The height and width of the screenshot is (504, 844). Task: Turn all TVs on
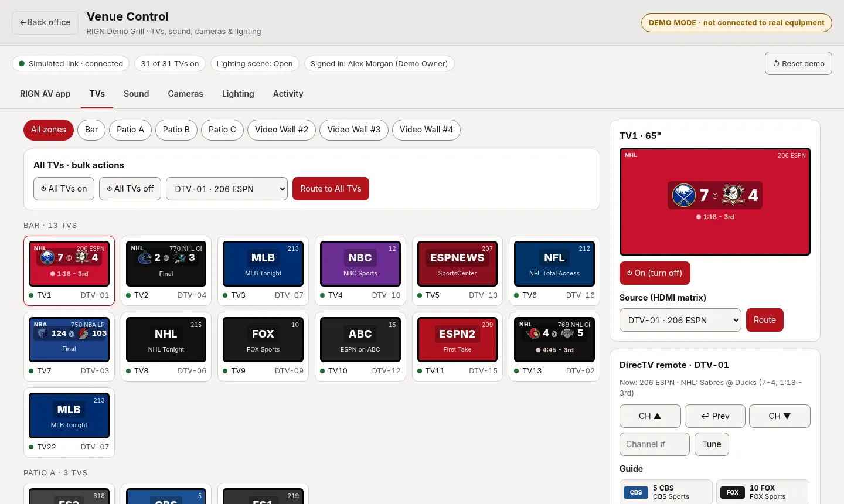[x=64, y=189]
